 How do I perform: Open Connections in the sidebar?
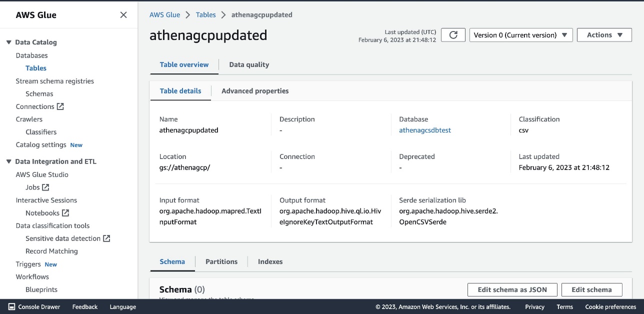click(x=35, y=106)
